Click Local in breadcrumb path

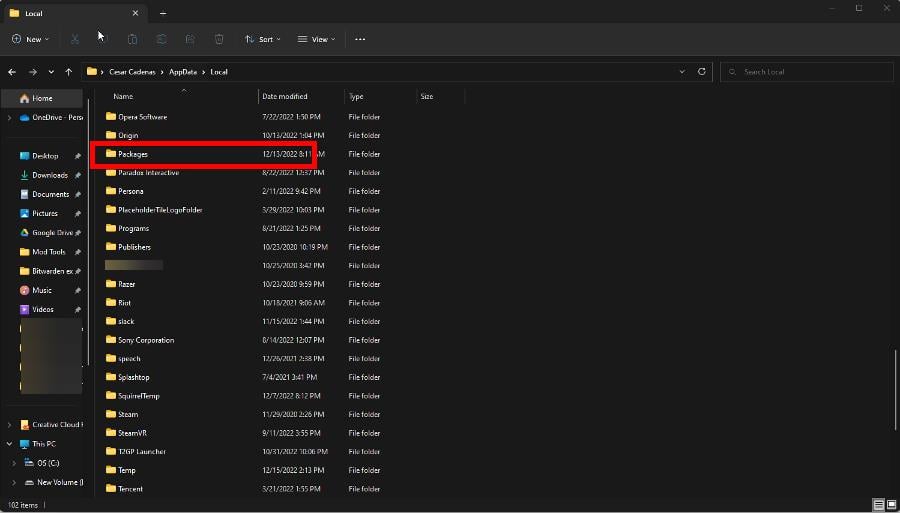click(219, 72)
